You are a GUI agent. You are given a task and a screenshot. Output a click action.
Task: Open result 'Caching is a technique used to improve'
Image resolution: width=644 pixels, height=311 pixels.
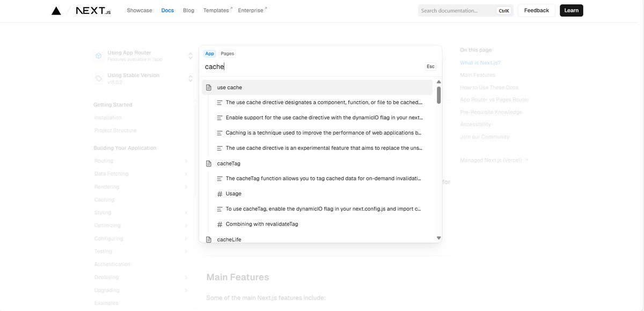point(324,133)
